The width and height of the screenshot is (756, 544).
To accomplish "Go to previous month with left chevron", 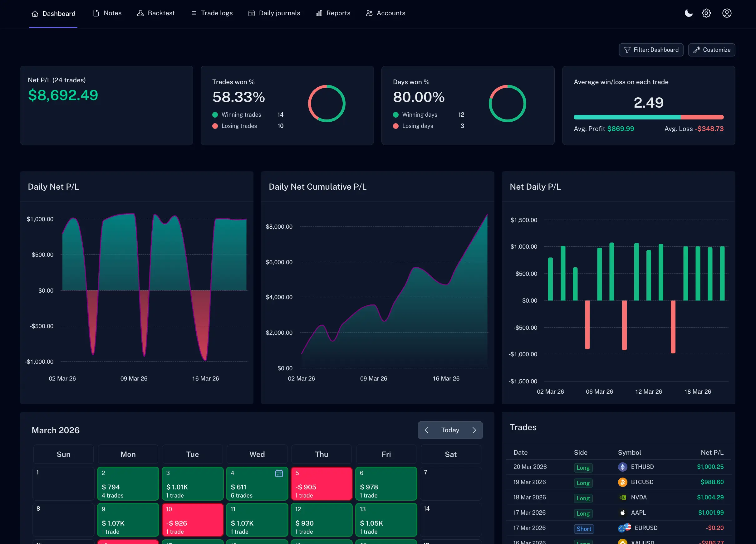I will 426,430.
